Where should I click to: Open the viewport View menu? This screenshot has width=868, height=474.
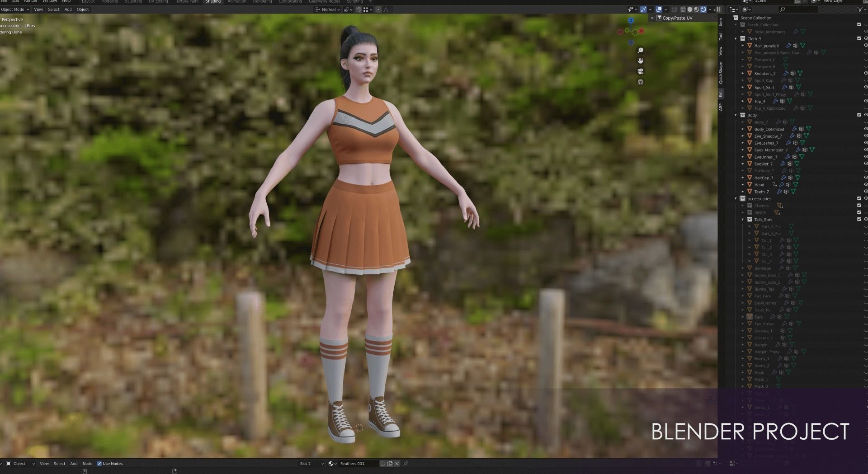pyautogui.click(x=38, y=9)
